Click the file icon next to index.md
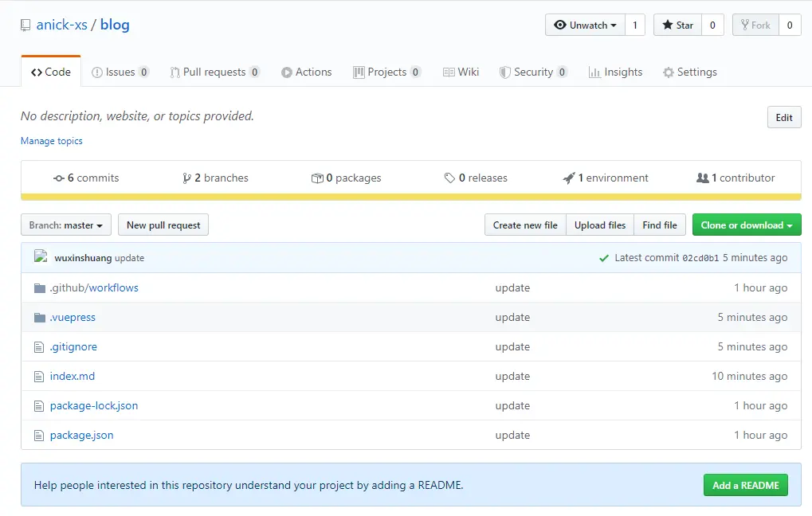Image resolution: width=812 pixels, height=516 pixels. (39, 377)
